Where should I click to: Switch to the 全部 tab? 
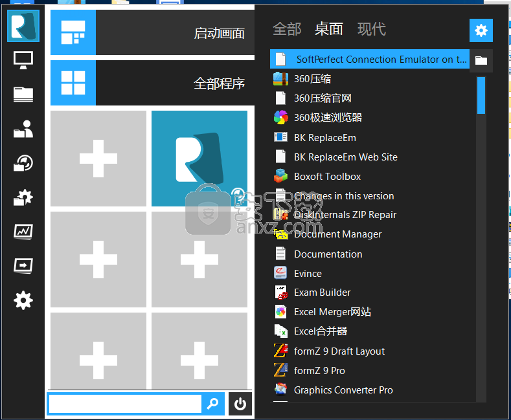287,29
